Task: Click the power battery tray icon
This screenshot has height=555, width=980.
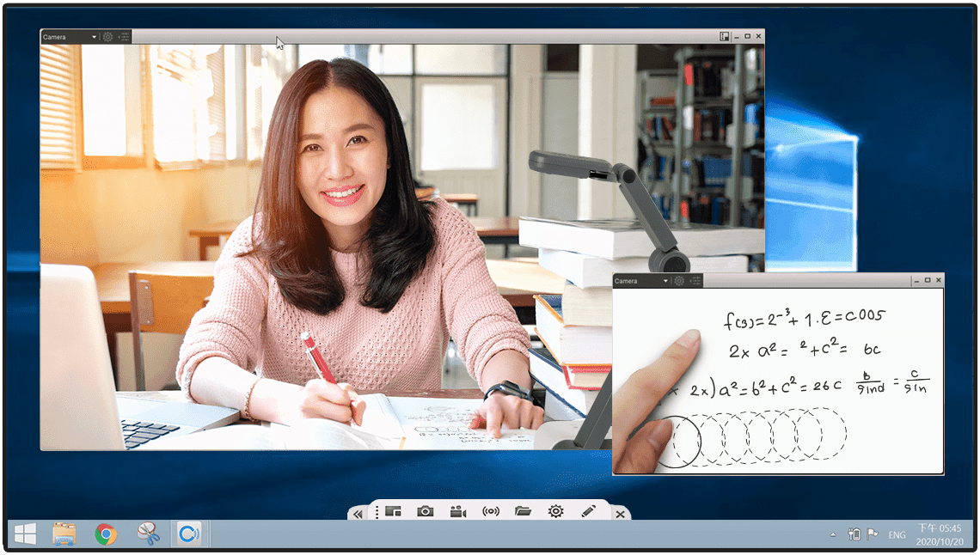Action: pos(854,534)
